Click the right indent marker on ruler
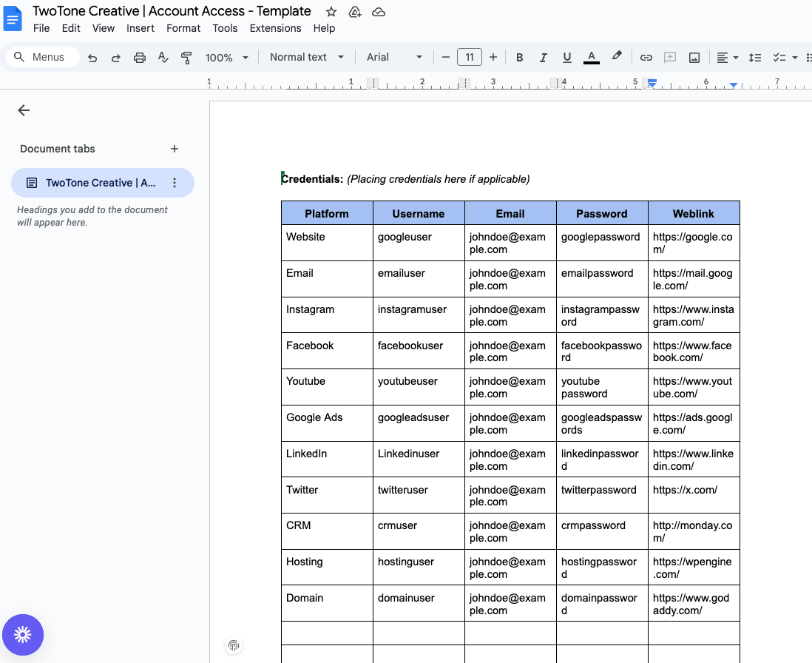The width and height of the screenshot is (812, 663). [734, 84]
